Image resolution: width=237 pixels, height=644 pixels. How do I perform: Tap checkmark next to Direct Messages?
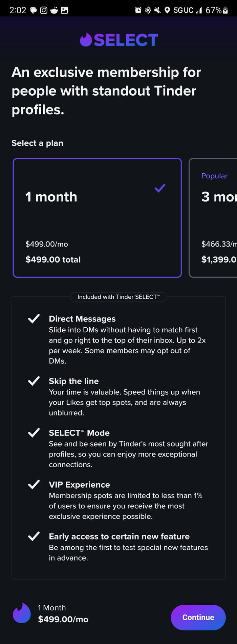pos(34,318)
